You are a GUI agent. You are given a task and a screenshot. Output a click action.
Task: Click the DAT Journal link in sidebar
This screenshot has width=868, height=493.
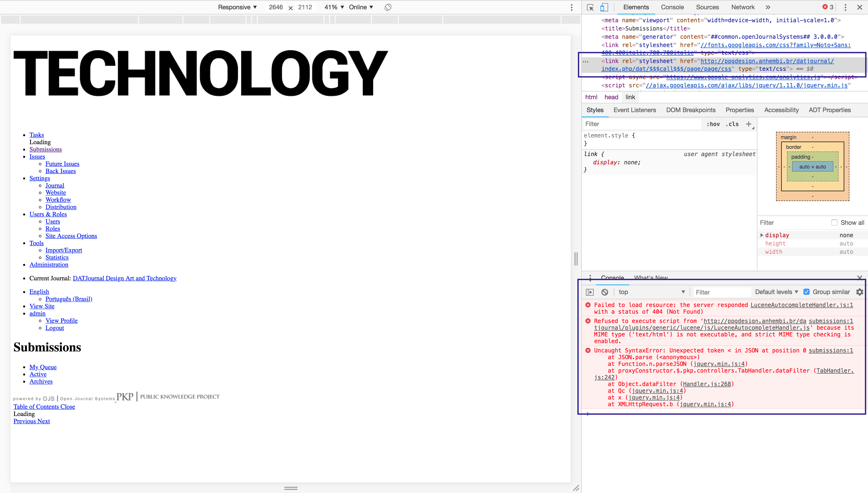(x=125, y=278)
